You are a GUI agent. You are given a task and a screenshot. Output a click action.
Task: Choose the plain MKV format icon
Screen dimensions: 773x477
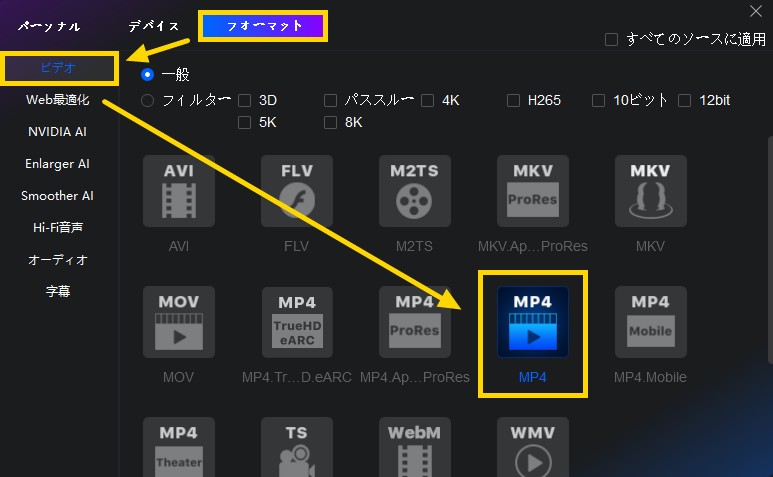coord(651,191)
